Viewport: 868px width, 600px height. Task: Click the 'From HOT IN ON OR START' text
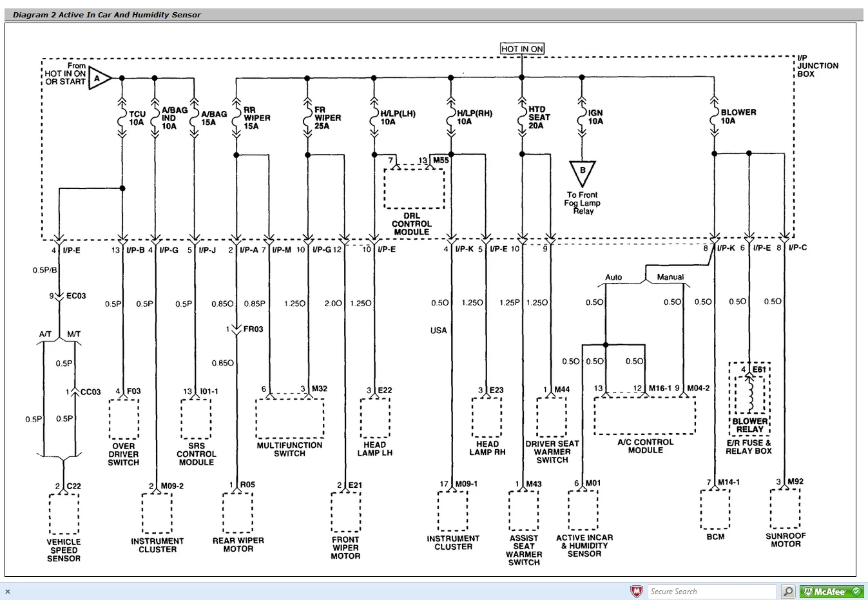pos(65,73)
